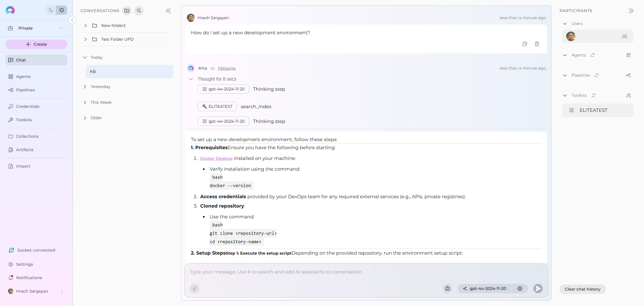Collapse the conversations sidebar
The width and height of the screenshot is (644, 306).
[168, 10]
